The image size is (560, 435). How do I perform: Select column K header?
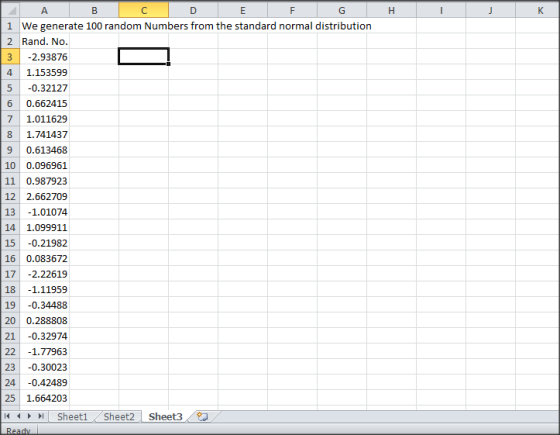coord(538,10)
